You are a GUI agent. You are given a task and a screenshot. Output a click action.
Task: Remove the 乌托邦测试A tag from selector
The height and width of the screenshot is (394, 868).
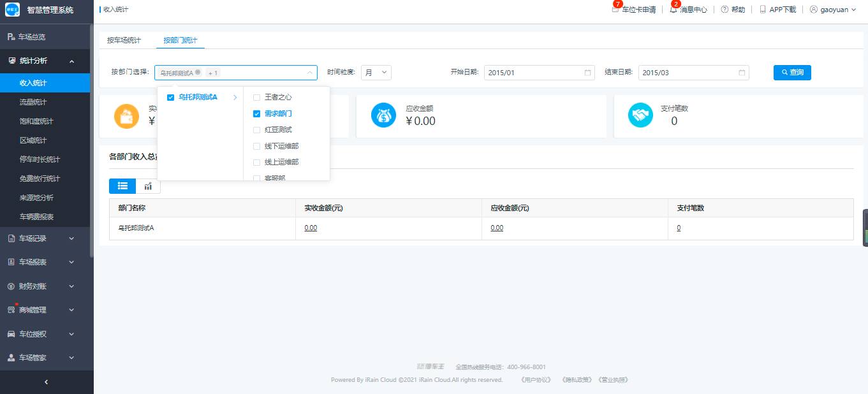(198, 73)
